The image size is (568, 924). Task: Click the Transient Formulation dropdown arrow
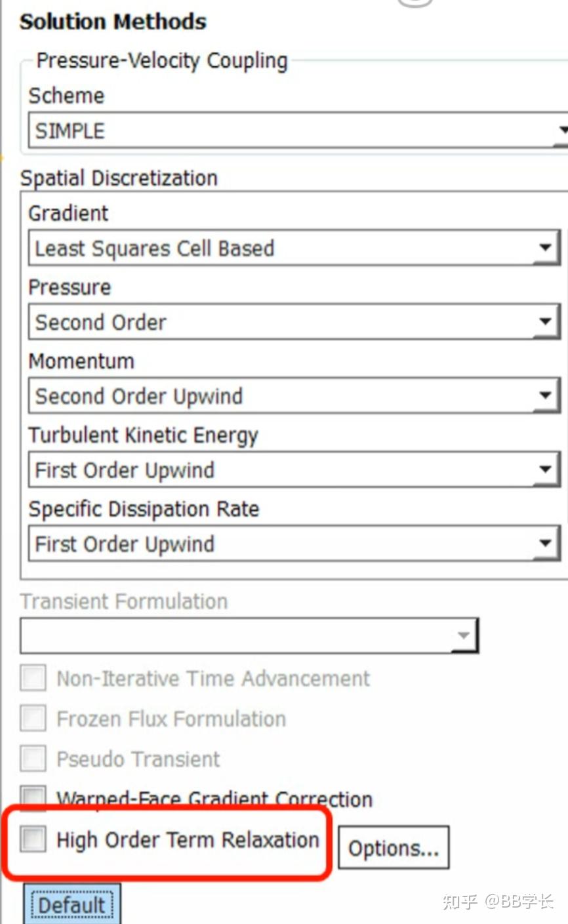coord(464,636)
